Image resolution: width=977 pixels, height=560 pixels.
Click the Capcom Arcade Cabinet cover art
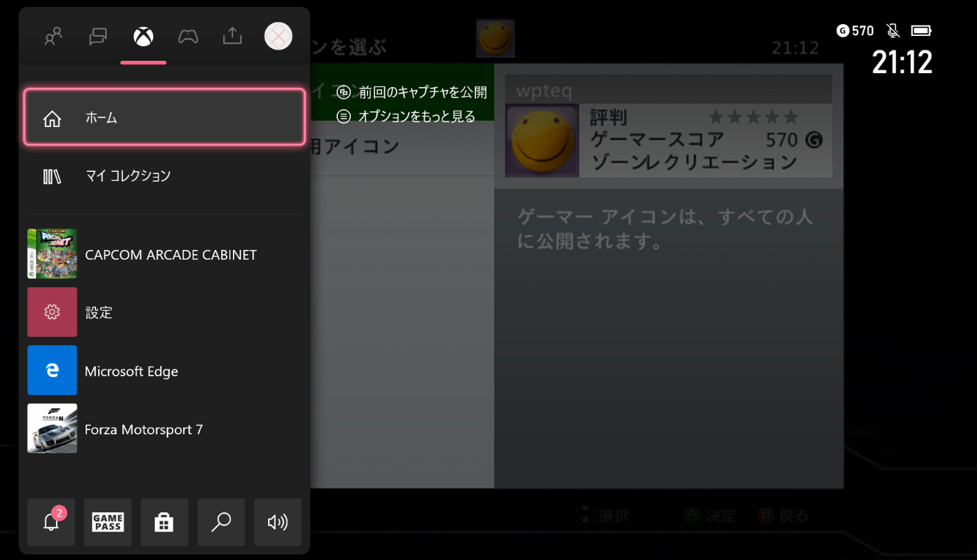[x=52, y=254]
